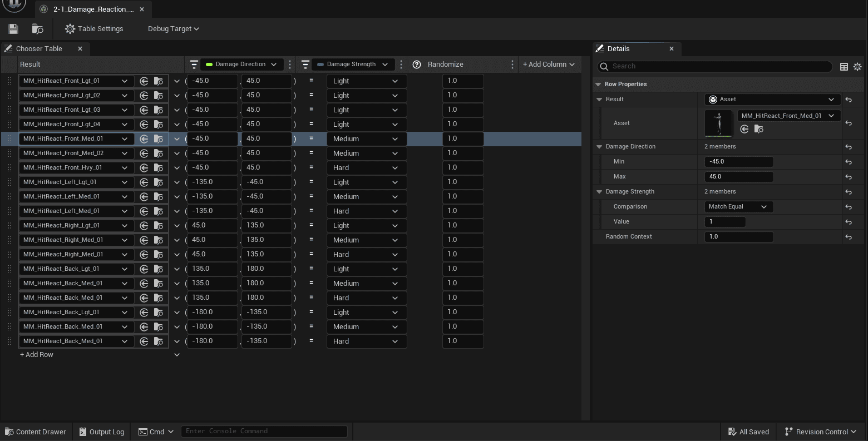Open the Debug Target dropdown
Screen dimensions: 868x441
pyautogui.click(x=173, y=29)
